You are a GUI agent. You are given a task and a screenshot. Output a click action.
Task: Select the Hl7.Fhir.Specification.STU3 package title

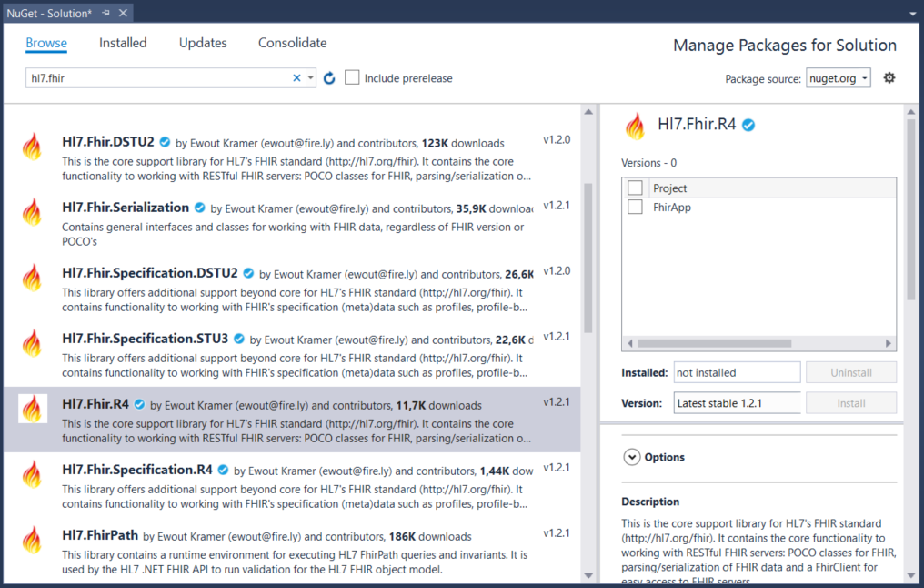[x=145, y=339]
